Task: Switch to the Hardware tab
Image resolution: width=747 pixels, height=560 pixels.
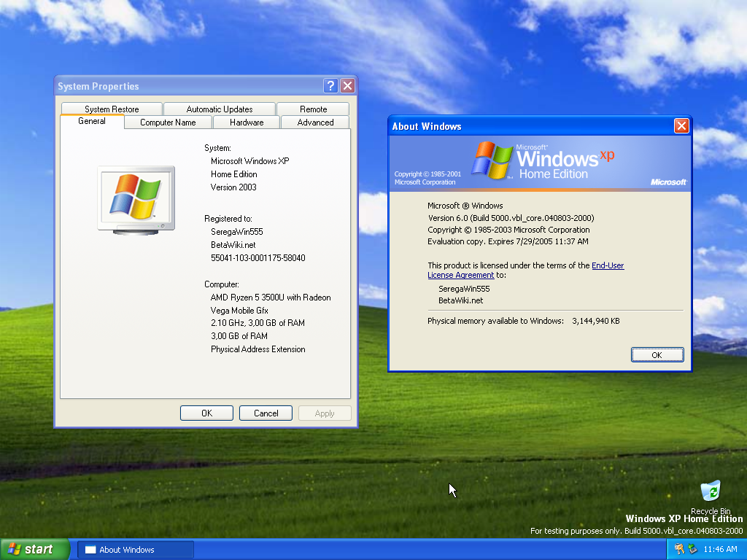Action: pos(247,122)
